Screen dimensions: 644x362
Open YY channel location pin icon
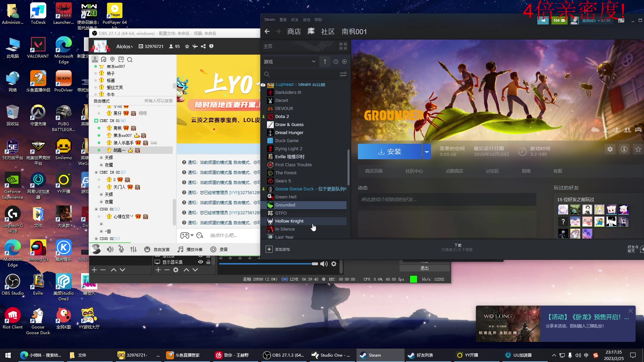coord(112,59)
